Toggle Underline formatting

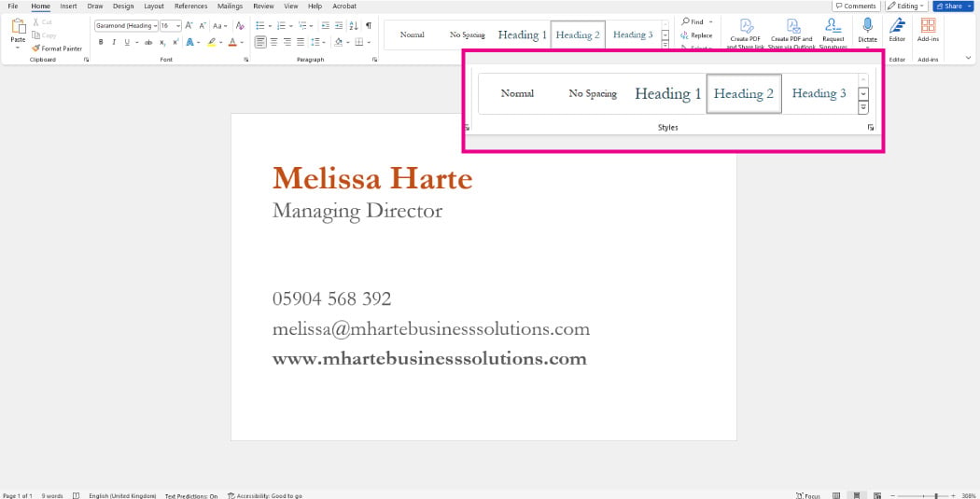127,43
